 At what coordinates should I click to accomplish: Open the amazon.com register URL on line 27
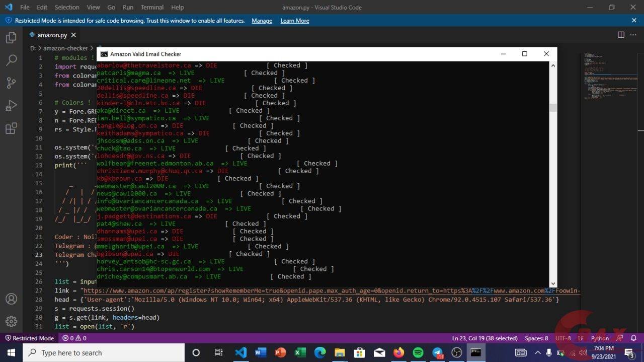pos(332,291)
